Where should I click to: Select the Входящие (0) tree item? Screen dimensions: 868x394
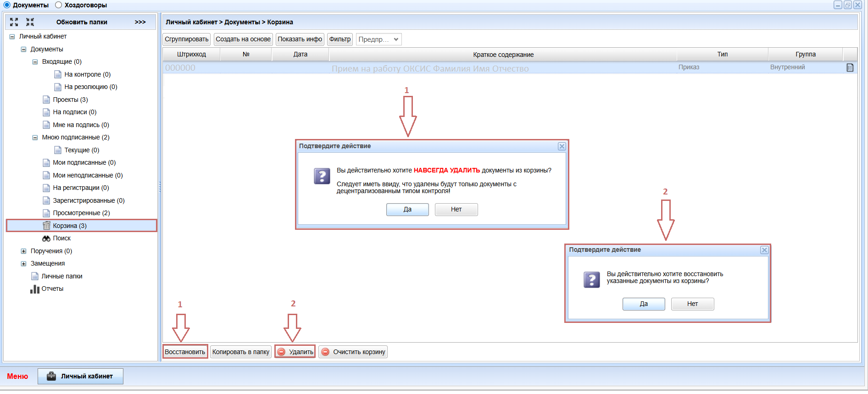click(62, 62)
